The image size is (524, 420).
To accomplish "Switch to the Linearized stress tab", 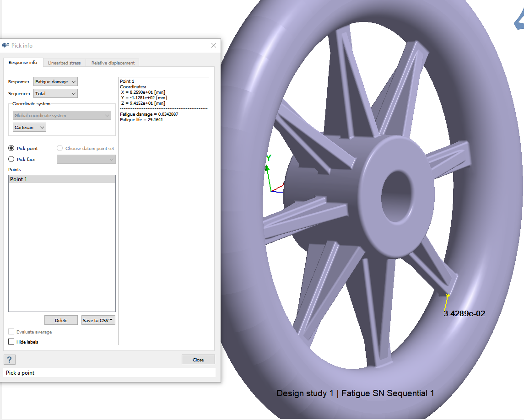I will tap(64, 63).
